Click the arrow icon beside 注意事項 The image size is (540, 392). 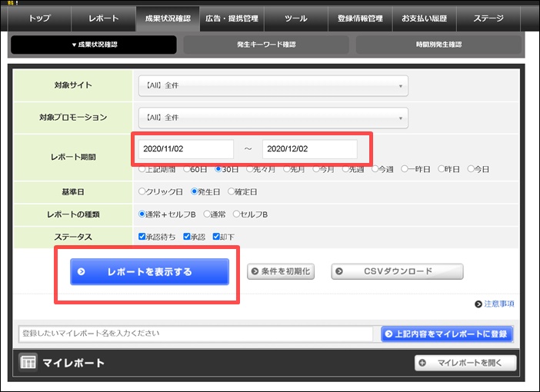click(478, 304)
